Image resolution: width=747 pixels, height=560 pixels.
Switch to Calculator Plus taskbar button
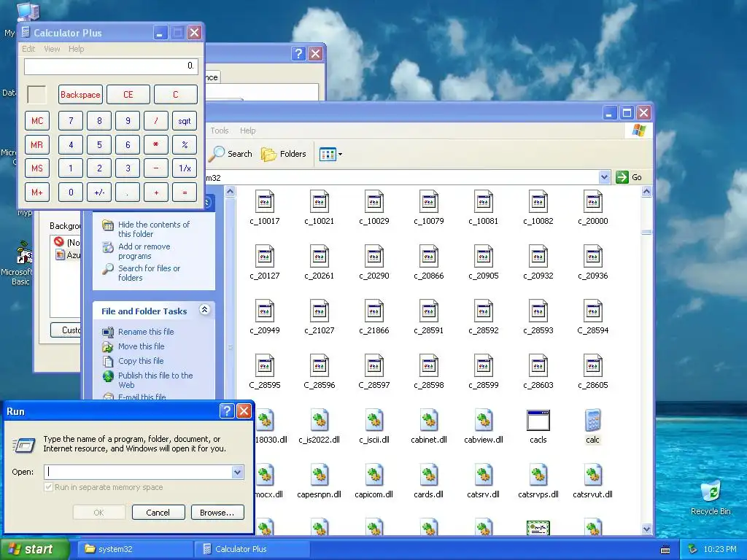coord(252,549)
